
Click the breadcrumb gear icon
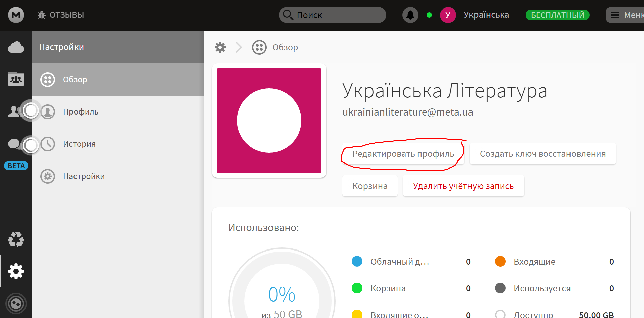[x=220, y=47]
